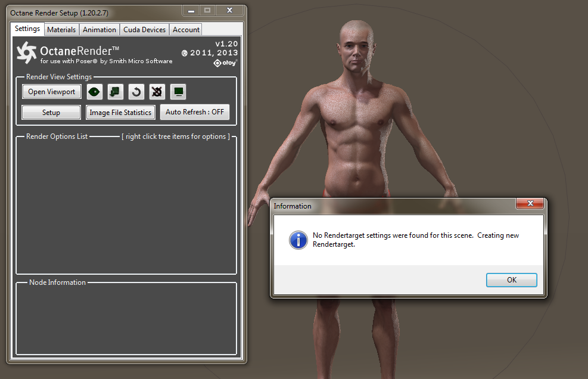Click the 'No Rendertarget settings were found' message
588x379 pixels.
coord(416,240)
